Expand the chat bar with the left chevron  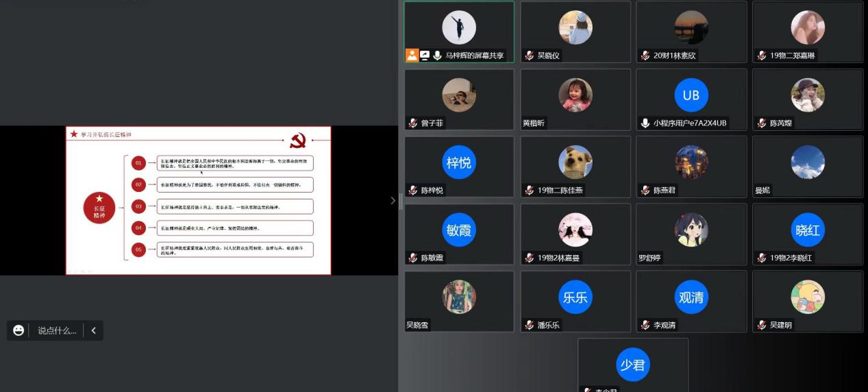[93, 330]
